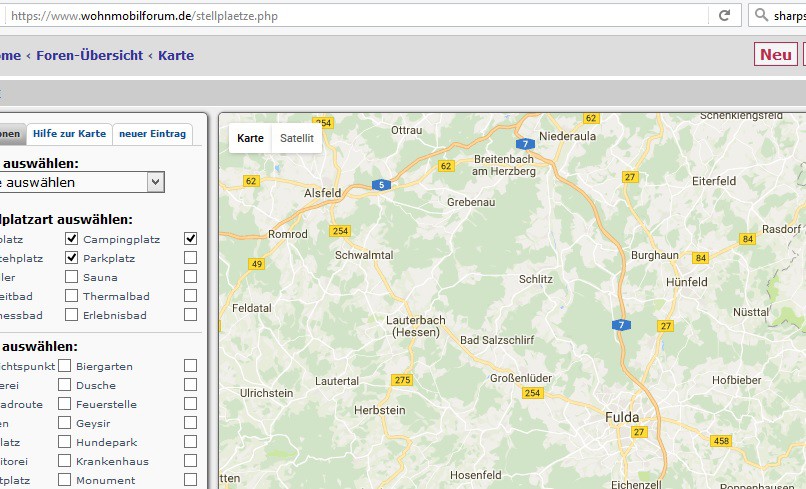Tick the checkbox right of Hundepark label

[x=191, y=442]
